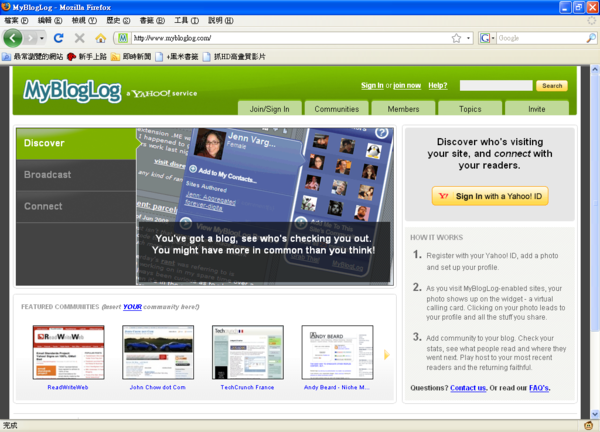The image size is (600, 432).
Task: Click the Firefox icon in the title bar
Action: [x=6, y=7]
